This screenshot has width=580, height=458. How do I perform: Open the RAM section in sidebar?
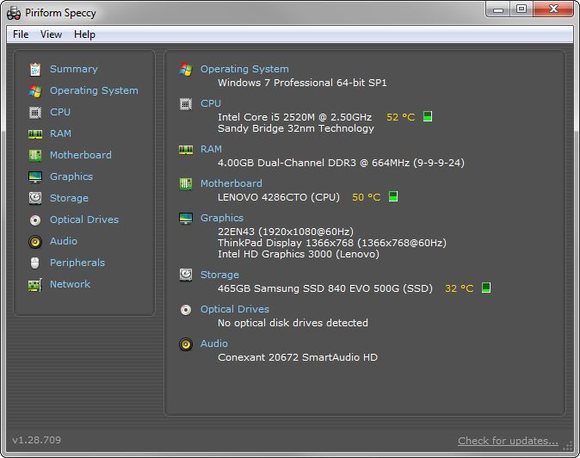tap(61, 134)
